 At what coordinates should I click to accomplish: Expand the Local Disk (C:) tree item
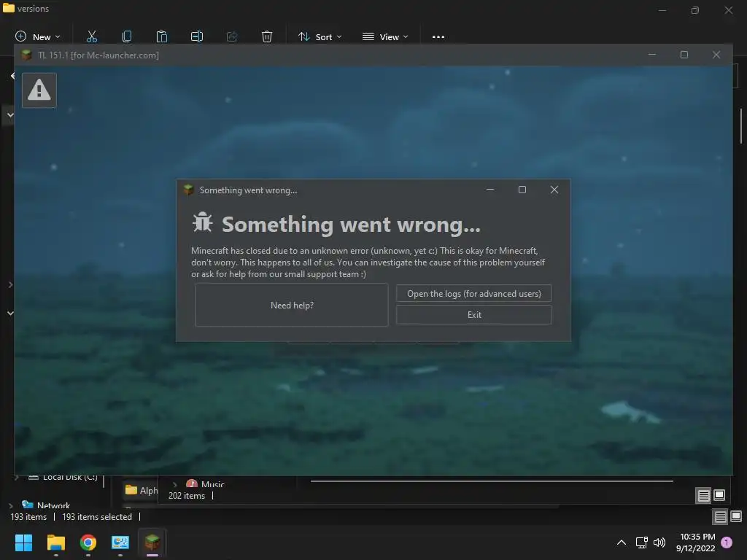point(17,477)
